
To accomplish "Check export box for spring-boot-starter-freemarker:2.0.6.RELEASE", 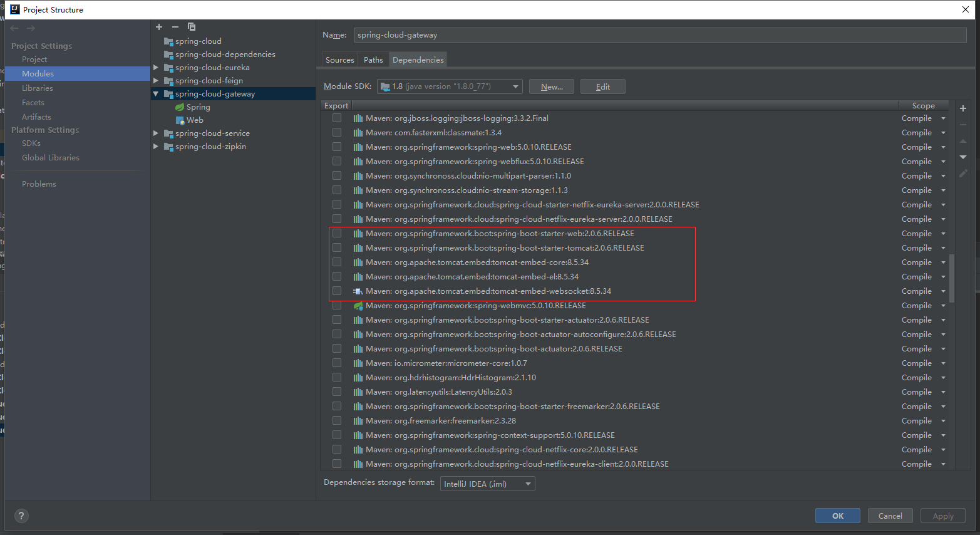I will pos(337,406).
